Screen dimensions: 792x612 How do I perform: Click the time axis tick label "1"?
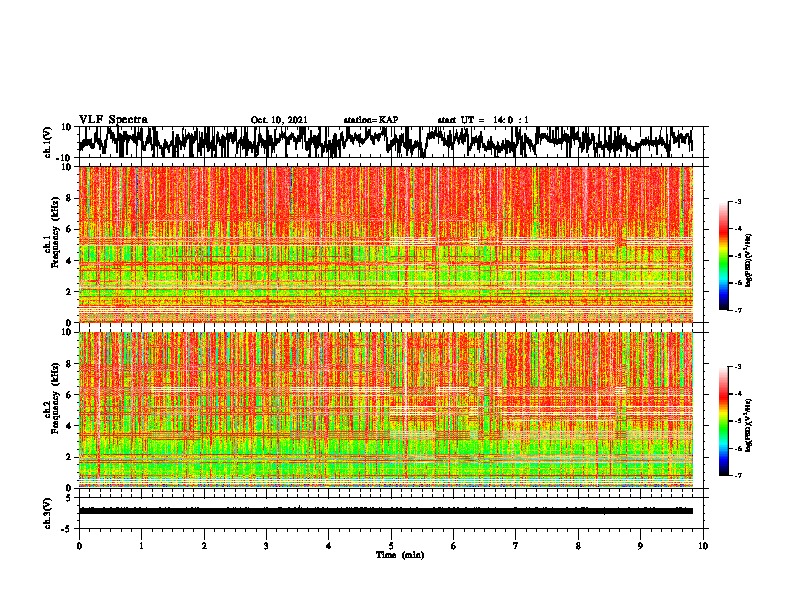(x=141, y=546)
